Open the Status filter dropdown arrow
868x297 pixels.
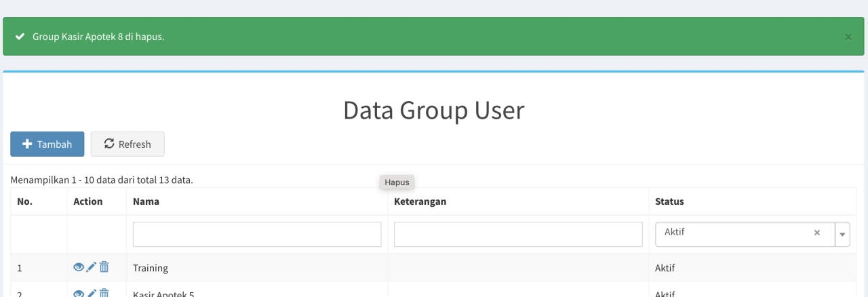(x=843, y=235)
